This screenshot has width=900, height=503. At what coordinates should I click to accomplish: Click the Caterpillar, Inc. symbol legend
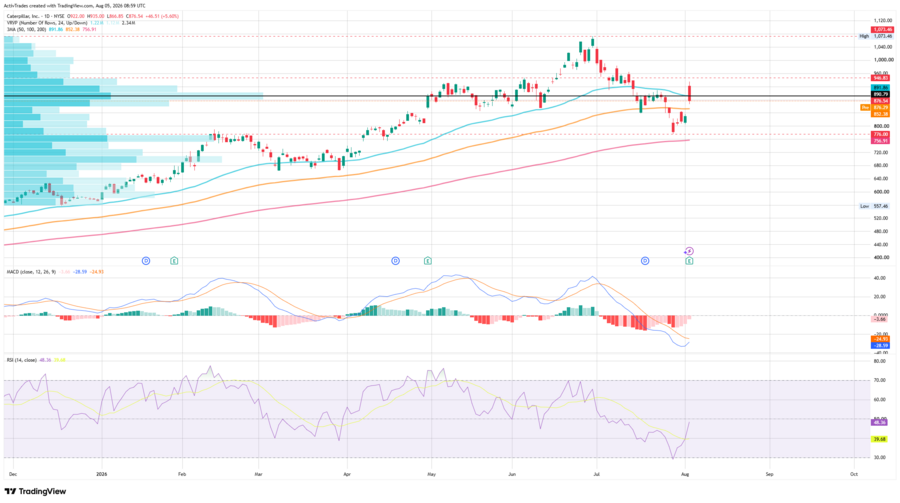coord(92,16)
